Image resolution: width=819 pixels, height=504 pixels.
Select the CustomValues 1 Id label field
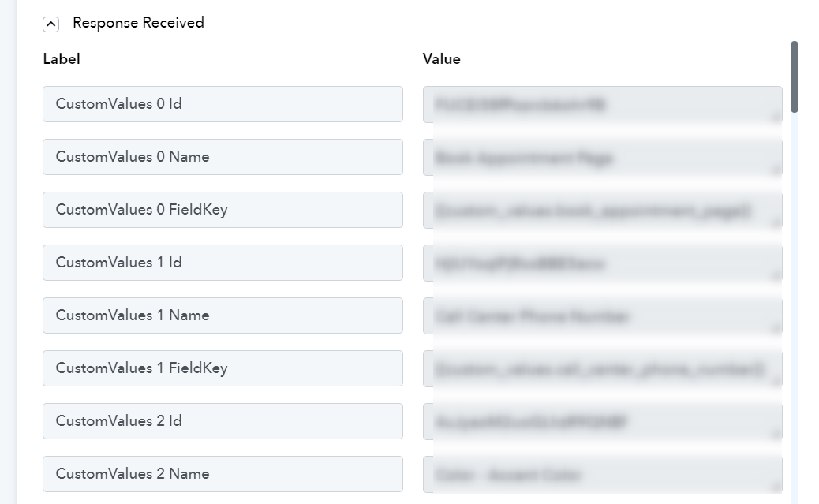(x=223, y=262)
